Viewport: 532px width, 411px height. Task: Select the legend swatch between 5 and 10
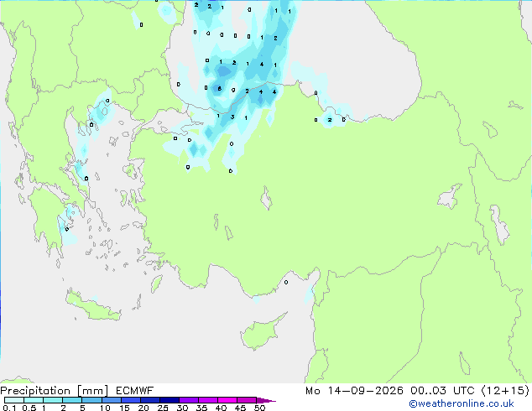pyautogui.click(x=91, y=400)
